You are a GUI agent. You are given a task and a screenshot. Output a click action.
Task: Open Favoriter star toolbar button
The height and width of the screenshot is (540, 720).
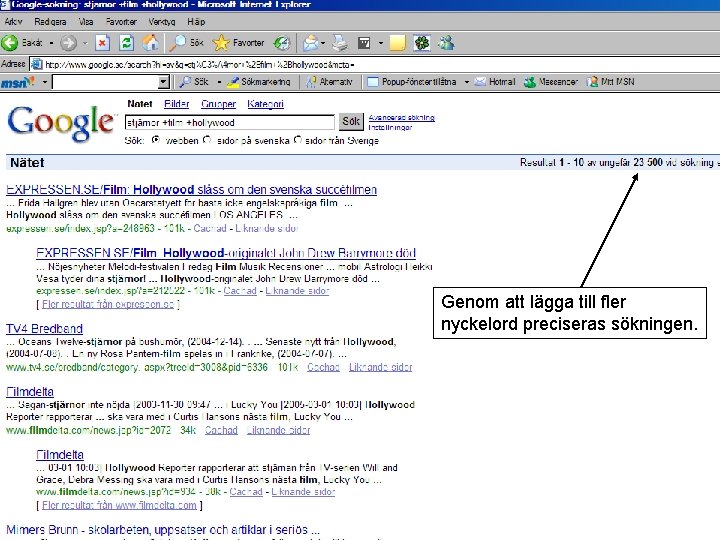click(x=239, y=43)
